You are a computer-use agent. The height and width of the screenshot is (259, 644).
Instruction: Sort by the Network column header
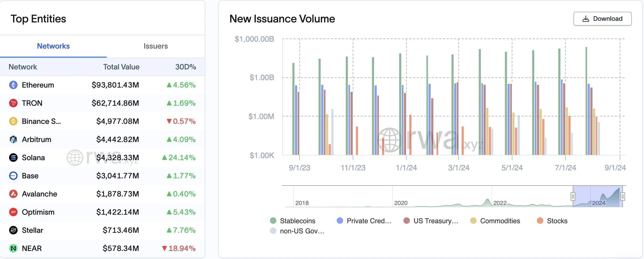[23, 67]
